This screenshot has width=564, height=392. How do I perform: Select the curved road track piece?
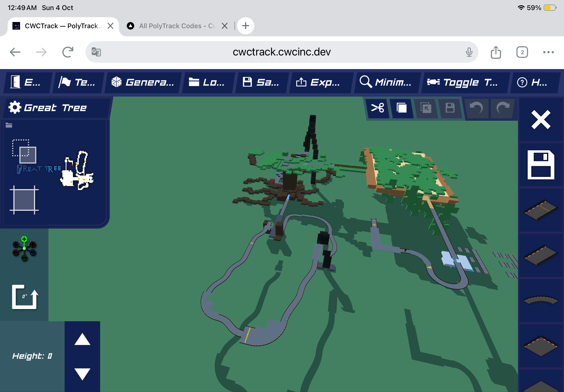pos(541,300)
